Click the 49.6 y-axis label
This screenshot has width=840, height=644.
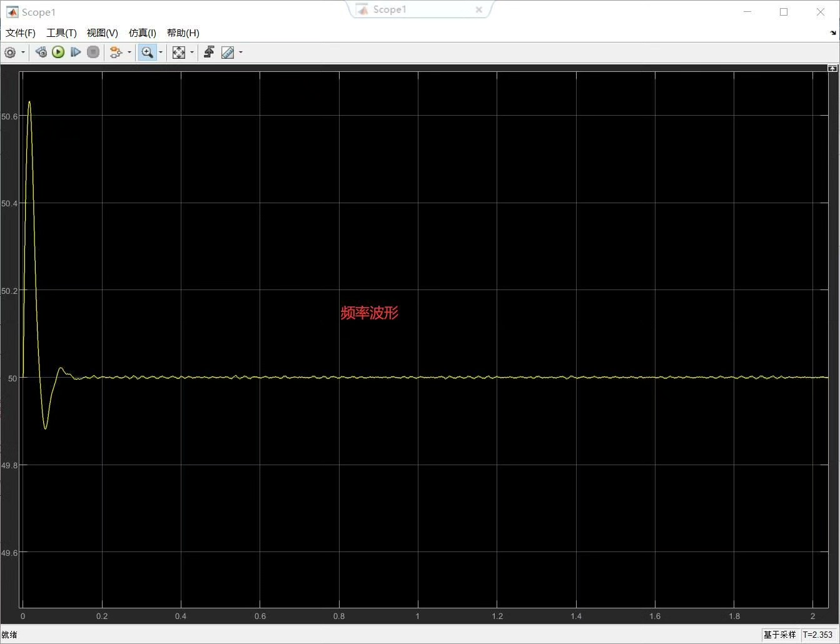[9, 553]
